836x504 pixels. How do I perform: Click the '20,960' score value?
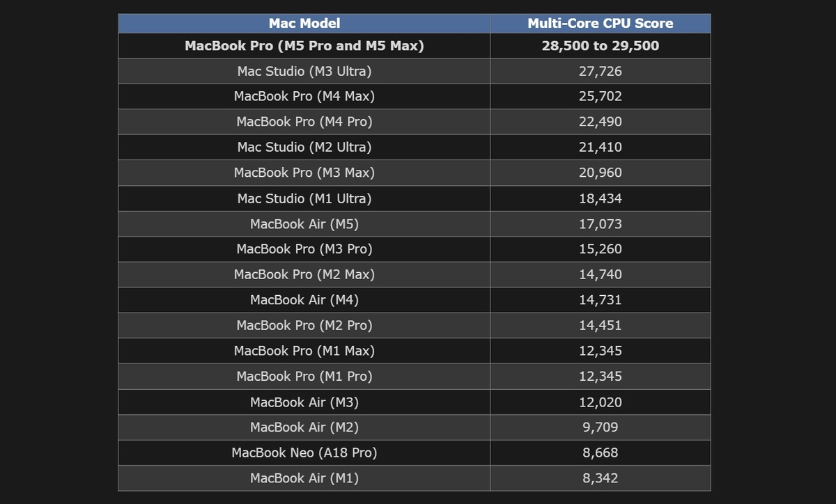[x=601, y=173]
